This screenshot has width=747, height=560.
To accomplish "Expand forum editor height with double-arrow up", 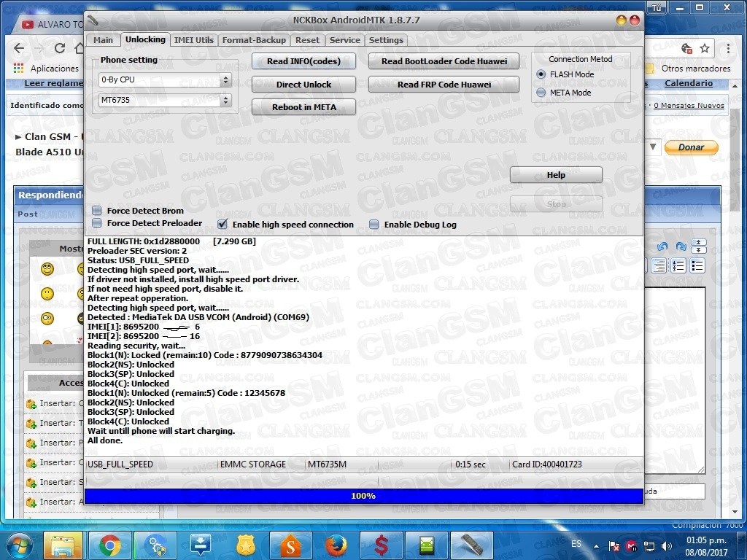I will point(698,242).
